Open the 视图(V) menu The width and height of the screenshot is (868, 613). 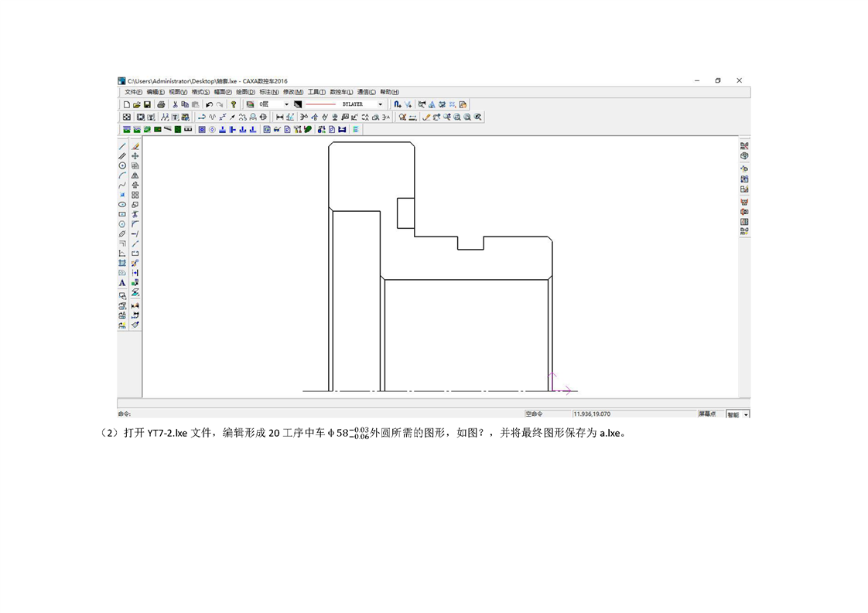pos(178,92)
